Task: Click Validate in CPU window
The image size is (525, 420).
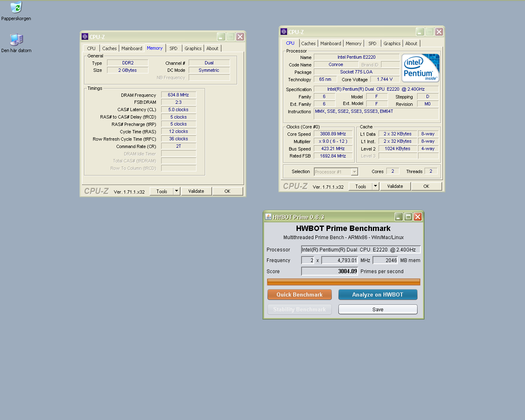Action: coord(395,186)
